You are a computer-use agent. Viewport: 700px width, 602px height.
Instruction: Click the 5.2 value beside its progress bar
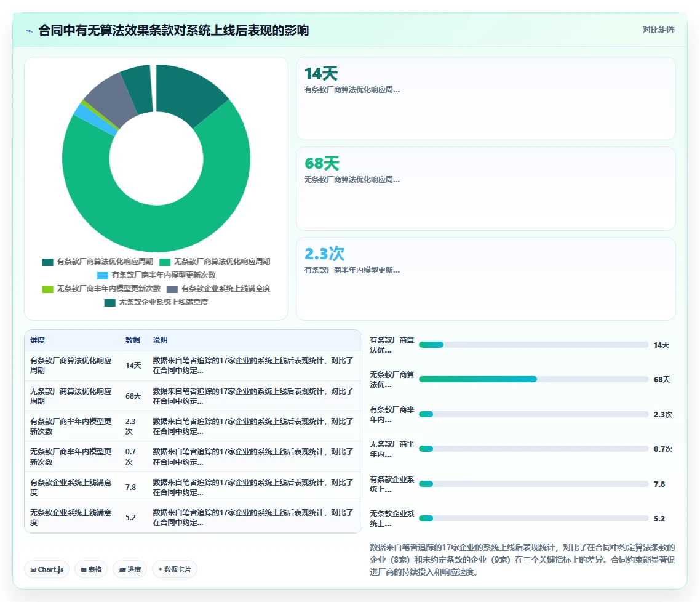click(x=659, y=518)
